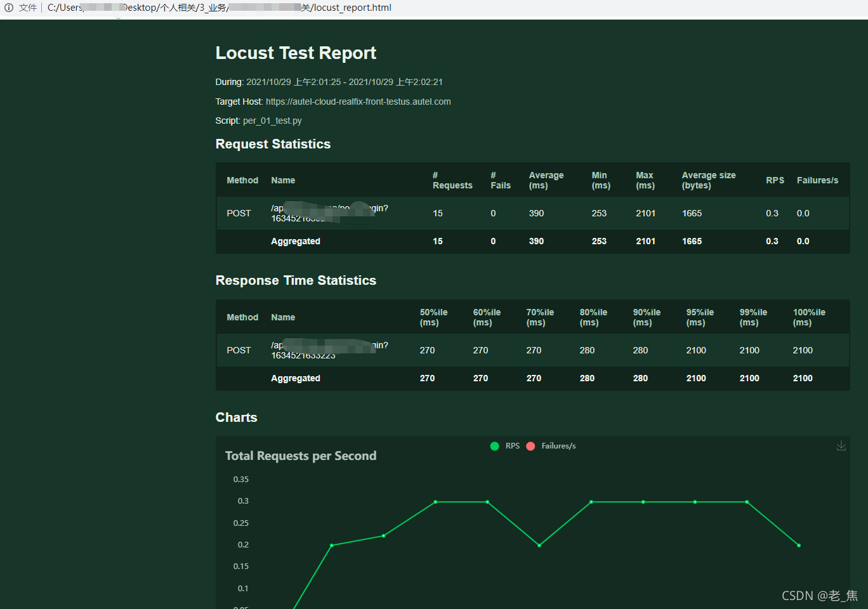Viewport: 868px width, 609px height.
Task: Click the Min (ms) column header
Action: click(601, 180)
